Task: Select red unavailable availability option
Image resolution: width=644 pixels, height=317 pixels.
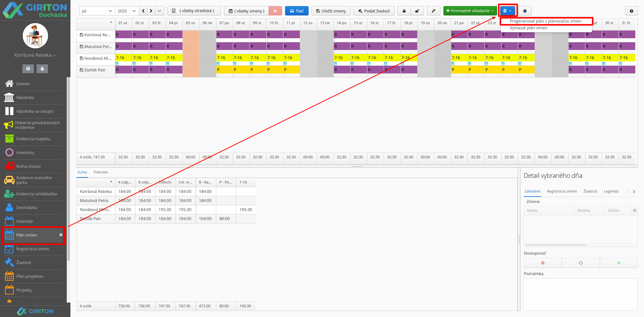Action: click(x=543, y=263)
